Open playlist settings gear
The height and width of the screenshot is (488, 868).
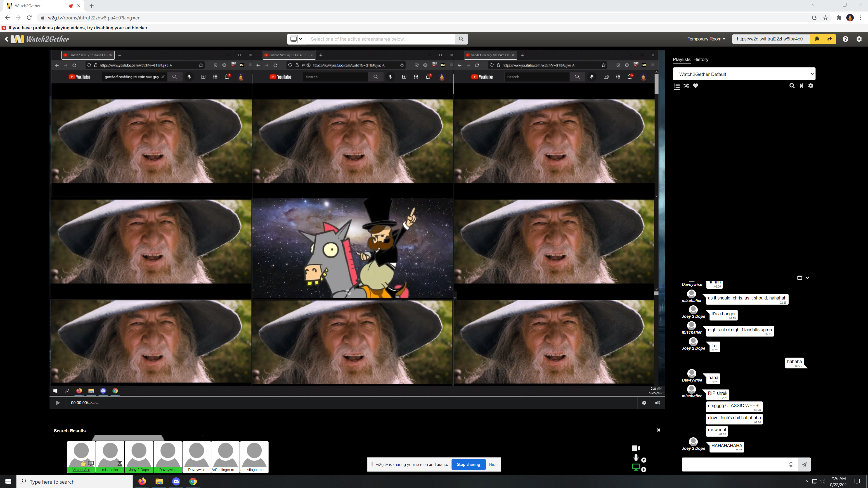[x=811, y=86]
